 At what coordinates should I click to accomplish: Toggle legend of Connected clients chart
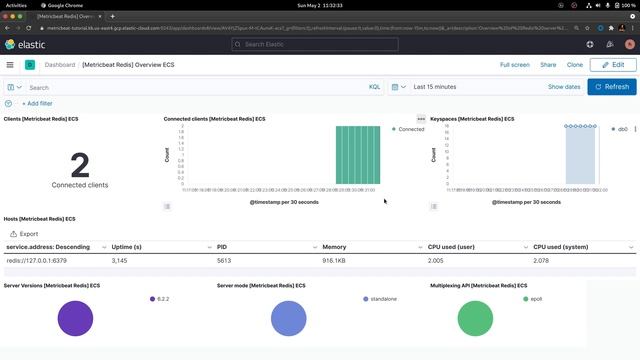click(167, 207)
